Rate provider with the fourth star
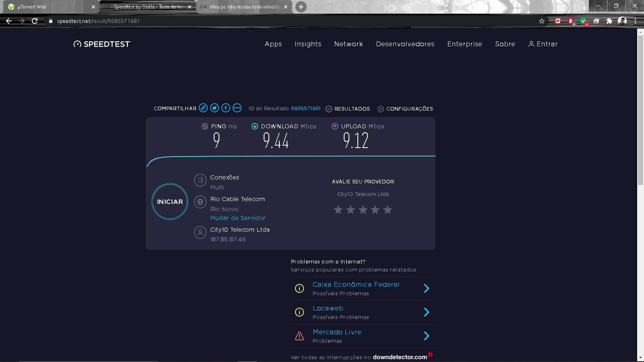Viewport: 644px width, 362px height. click(375, 210)
